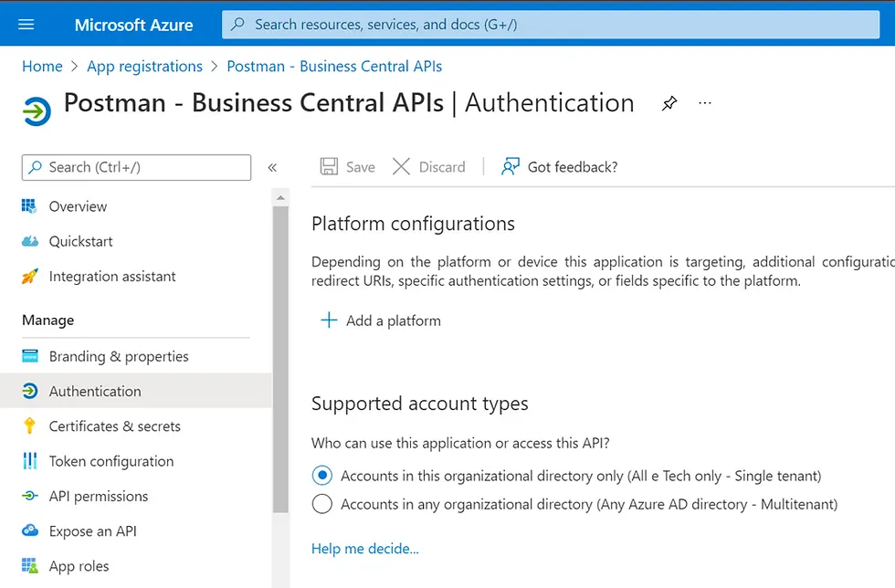Viewport: 895px width, 588px height.
Task: Click the magnifier icon in top search bar
Action: coord(238,24)
